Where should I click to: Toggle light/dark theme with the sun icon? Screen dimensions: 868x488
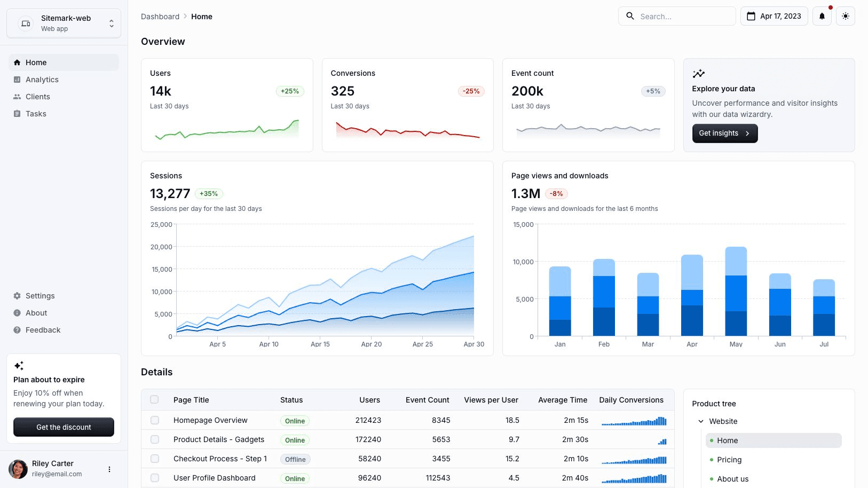(846, 16)
